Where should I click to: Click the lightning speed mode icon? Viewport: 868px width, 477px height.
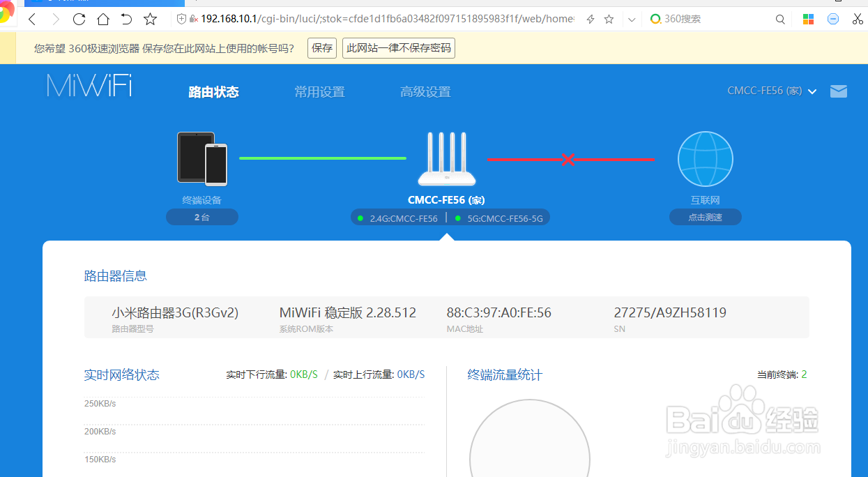click(590, 20)
